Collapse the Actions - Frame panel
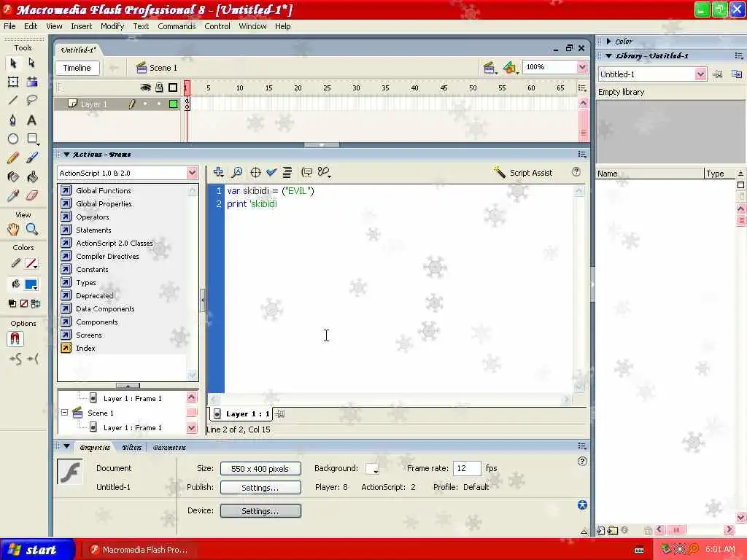Screen dimensions: 747x560 point(66,155)
